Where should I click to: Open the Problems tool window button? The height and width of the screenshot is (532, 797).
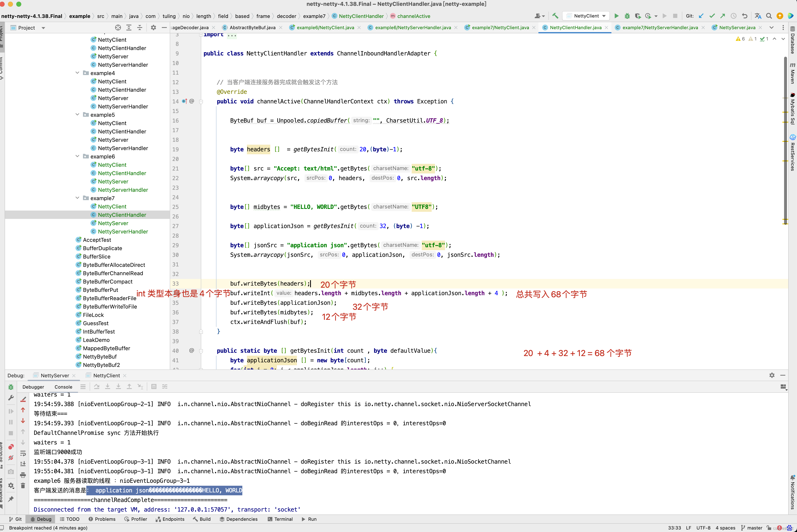(102, 519)
